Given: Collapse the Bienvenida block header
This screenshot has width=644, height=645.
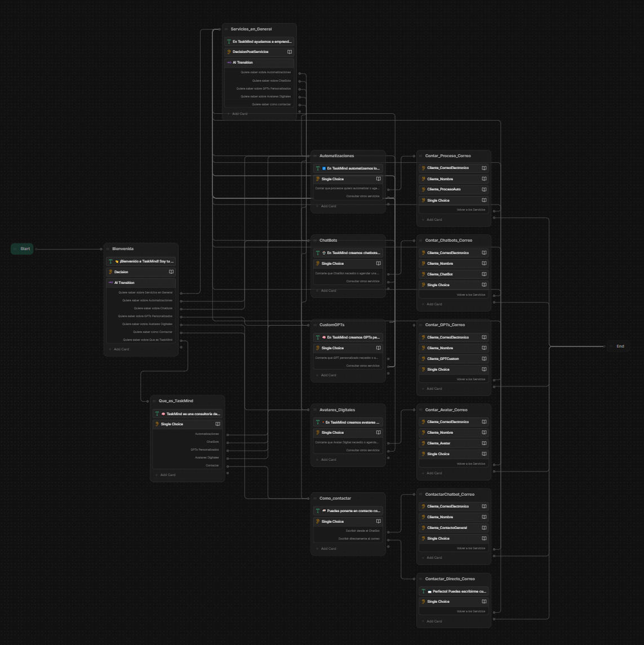Looking at the screenshot, I should (108, 248).
